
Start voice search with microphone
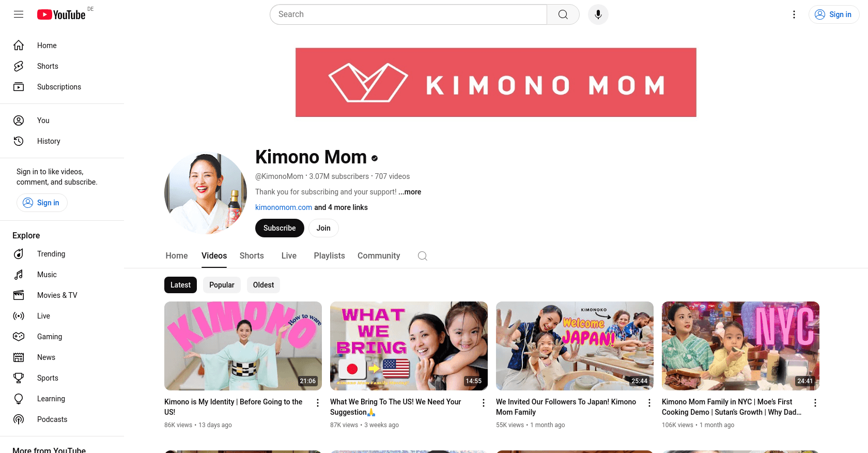[598, 14]
